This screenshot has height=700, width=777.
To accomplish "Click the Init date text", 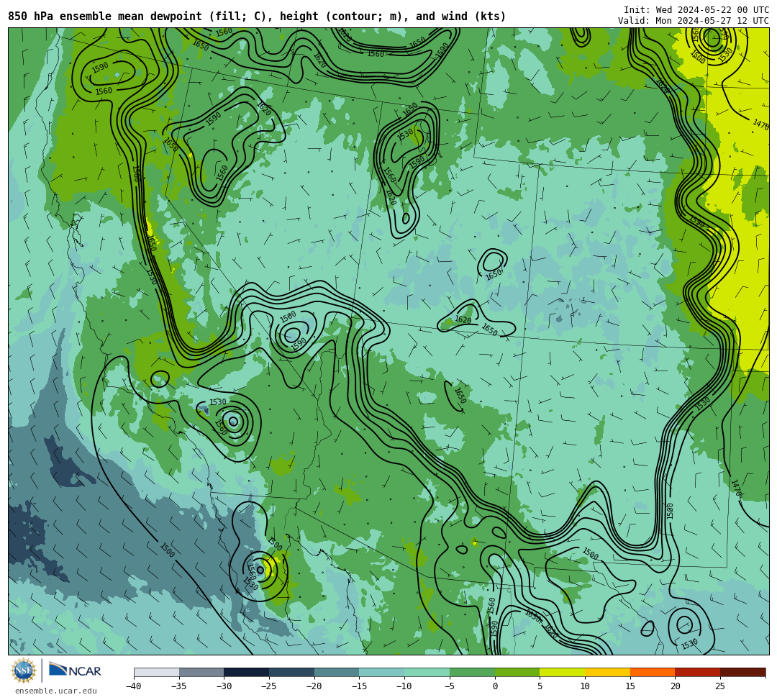I will click(696, 10).
